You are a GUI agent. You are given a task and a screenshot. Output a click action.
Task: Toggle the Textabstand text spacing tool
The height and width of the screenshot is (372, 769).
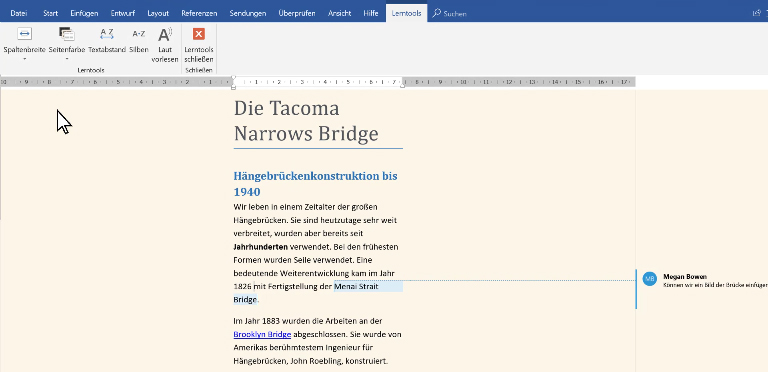107,40
